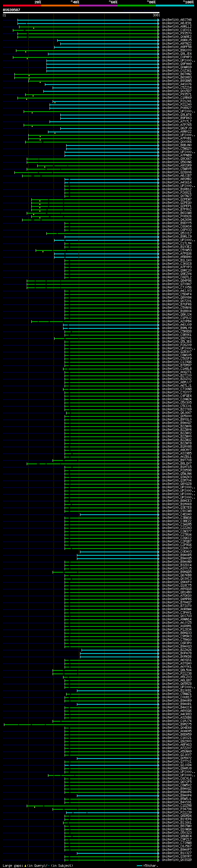
Task: Select hit label UniRef100_P21240
Action: point(177,104)
